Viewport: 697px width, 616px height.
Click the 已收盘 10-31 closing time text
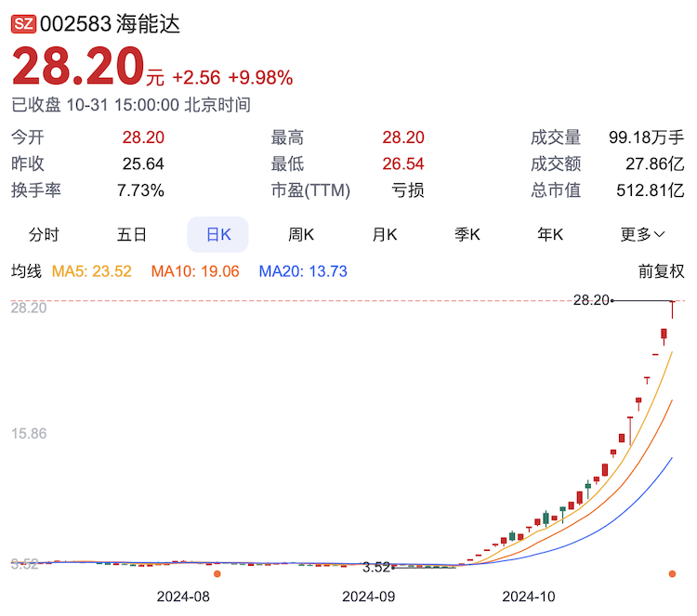coord(131,105)
